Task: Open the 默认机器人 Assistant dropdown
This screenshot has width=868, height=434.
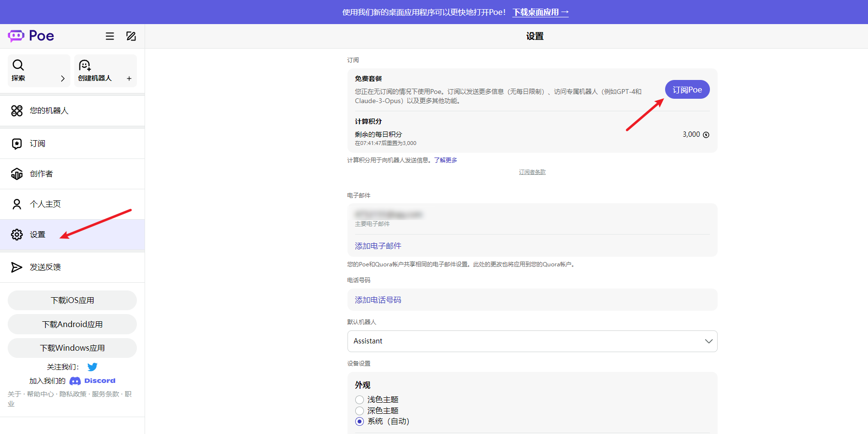Action: 532,341
